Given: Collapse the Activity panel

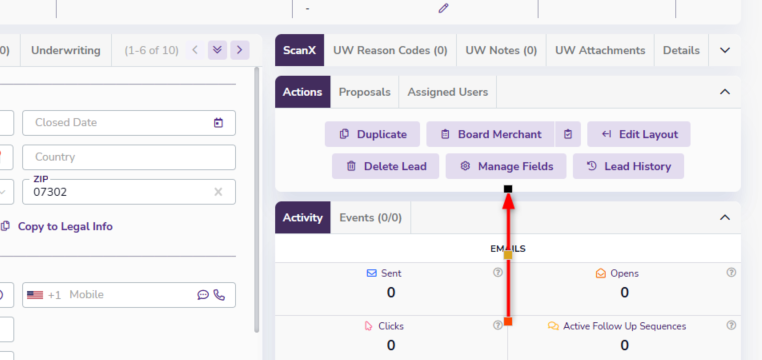Looking at the screenshot, I should pos(725,217).
